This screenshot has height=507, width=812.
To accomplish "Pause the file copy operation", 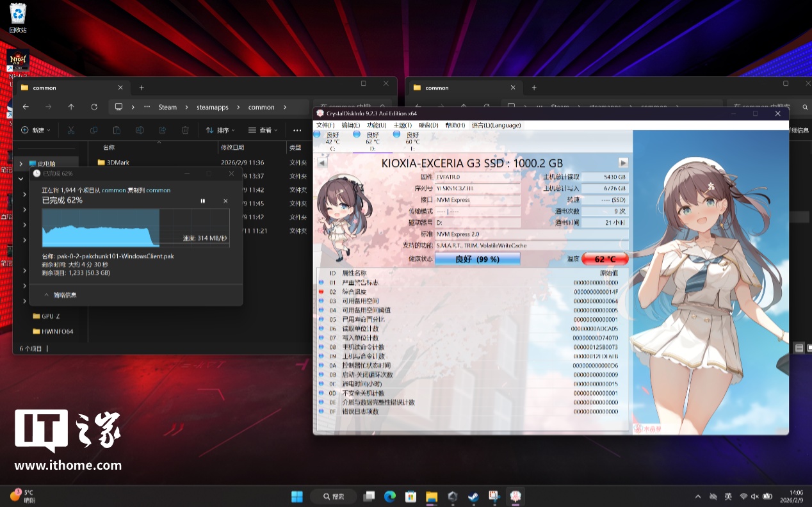I will click(x=203, y=201).
